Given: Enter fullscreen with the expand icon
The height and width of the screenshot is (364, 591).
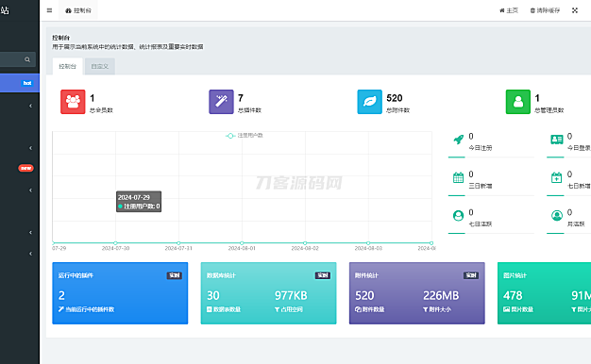Looking at the screenshot, I should pyautogui.click(x=575, y=10).
